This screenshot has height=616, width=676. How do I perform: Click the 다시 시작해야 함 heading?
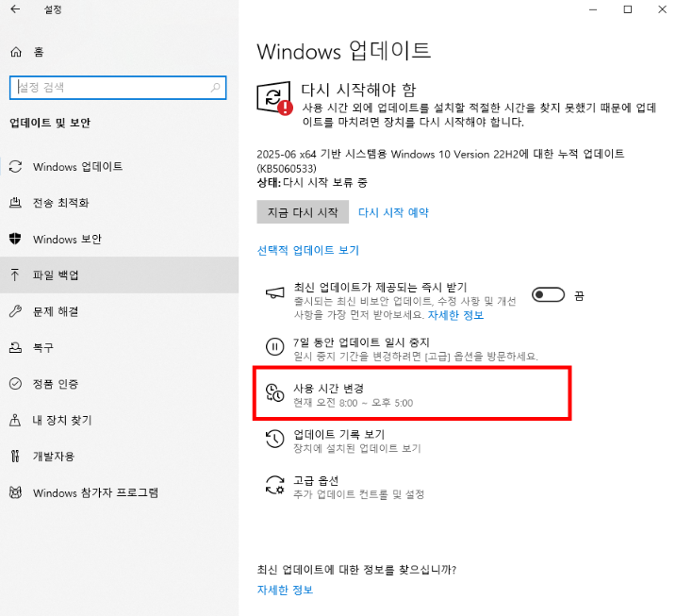pos(358,90)
